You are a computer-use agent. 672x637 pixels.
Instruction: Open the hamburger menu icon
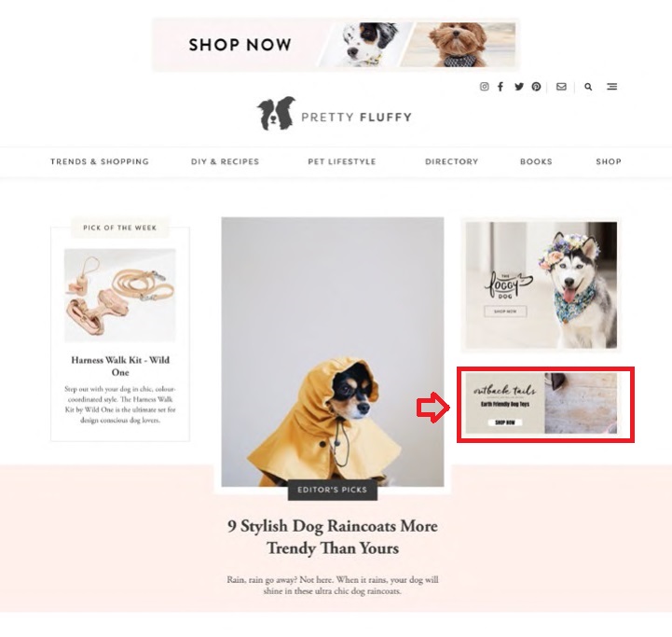[x=612, y=87]
